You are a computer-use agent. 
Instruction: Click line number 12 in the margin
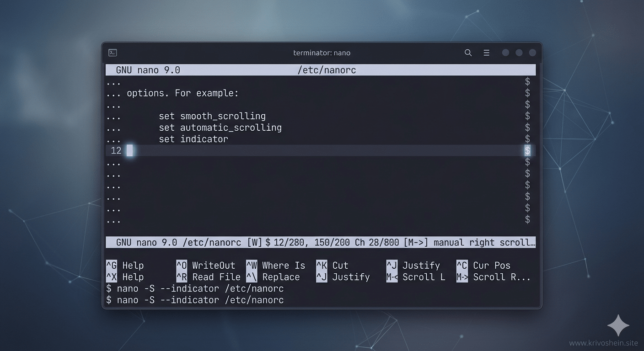coord(116,150)
